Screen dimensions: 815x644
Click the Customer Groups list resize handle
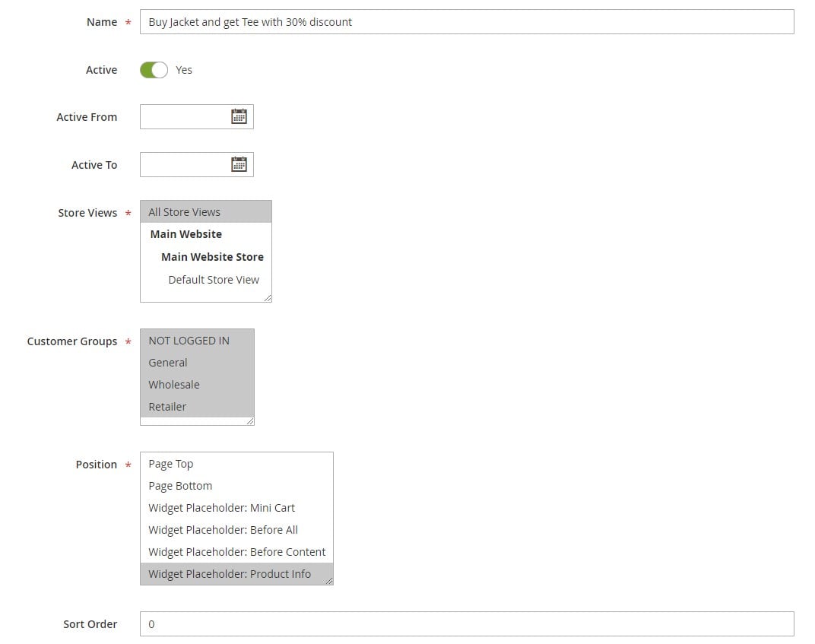point(250,421)
